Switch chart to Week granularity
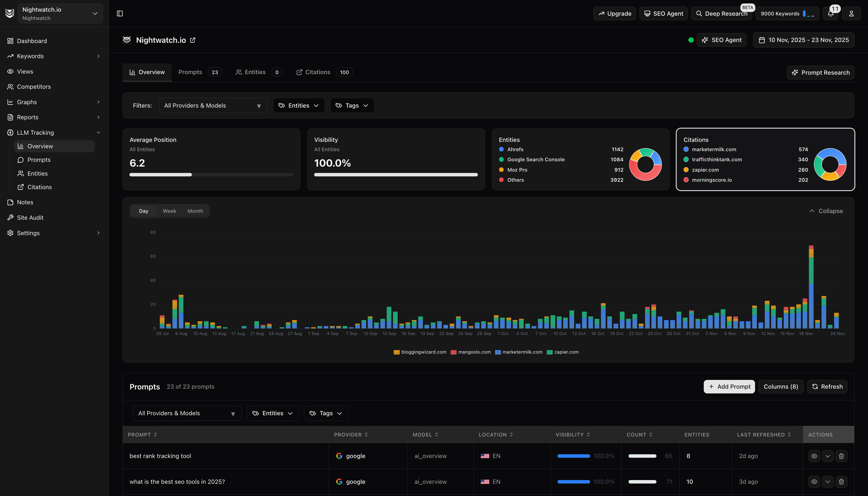This screenshot has height=496, width=868. click(169, 211)
